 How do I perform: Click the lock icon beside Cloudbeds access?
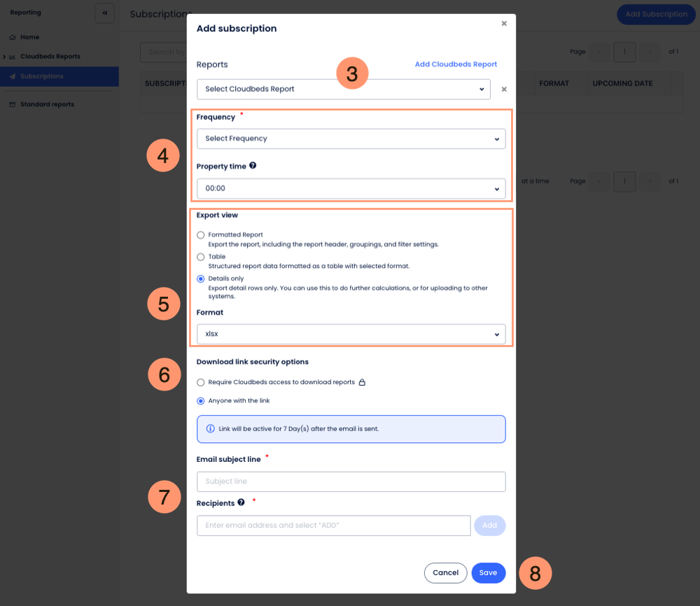(362, 383)
